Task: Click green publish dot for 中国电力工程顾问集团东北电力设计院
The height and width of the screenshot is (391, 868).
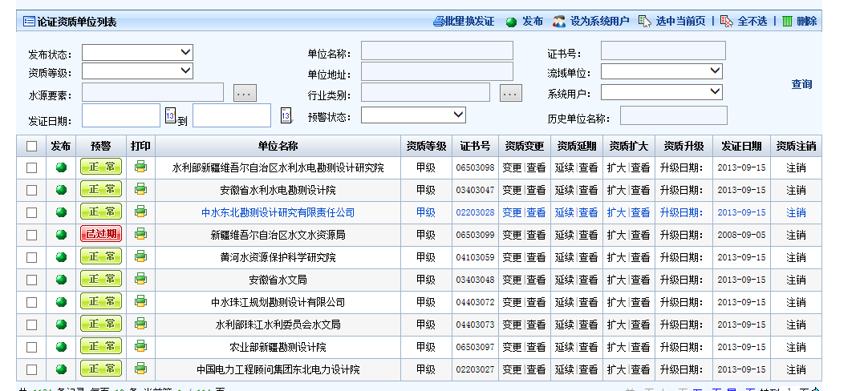Action: click(x=62, y=369)
